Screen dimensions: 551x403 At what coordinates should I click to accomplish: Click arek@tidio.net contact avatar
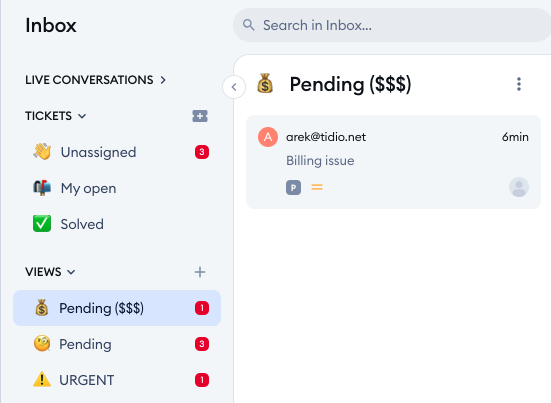268,137
